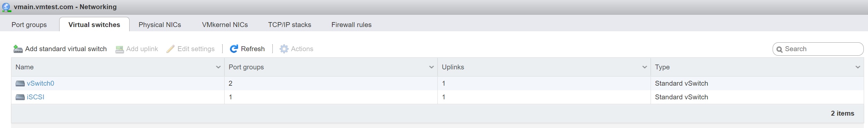Viewport: 868px width, 128px height.
Task: Click the Edit settings pencil icon
Action: [x=171, y=49]
